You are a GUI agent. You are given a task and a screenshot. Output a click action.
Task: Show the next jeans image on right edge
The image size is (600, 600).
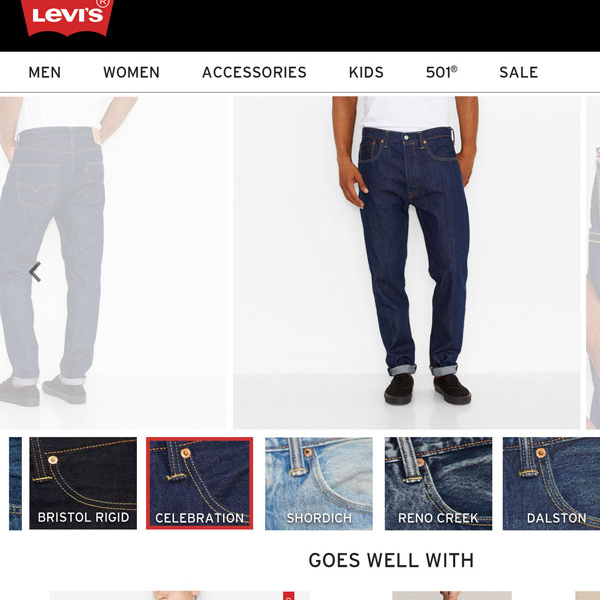pyautogui.click(x=593, y=262)
